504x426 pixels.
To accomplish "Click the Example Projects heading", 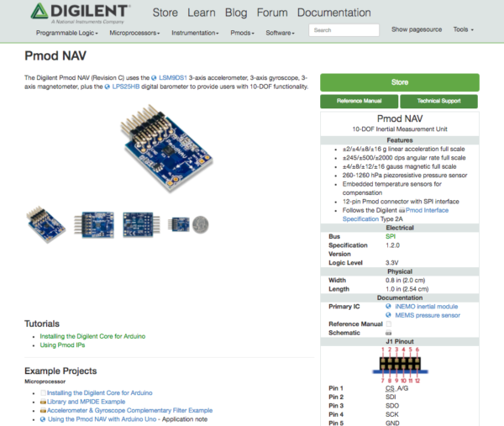I will [x=60, y=371].
